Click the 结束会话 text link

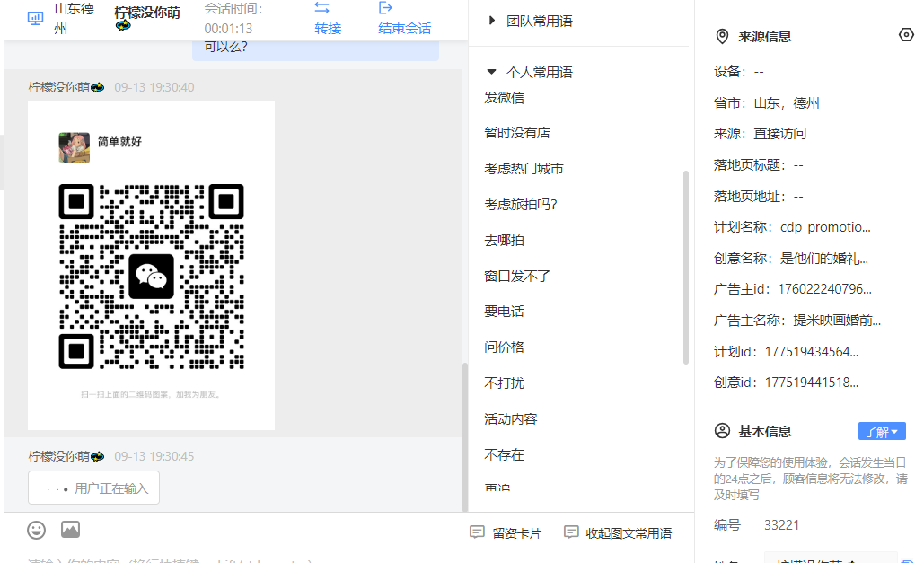click(405, 29)
